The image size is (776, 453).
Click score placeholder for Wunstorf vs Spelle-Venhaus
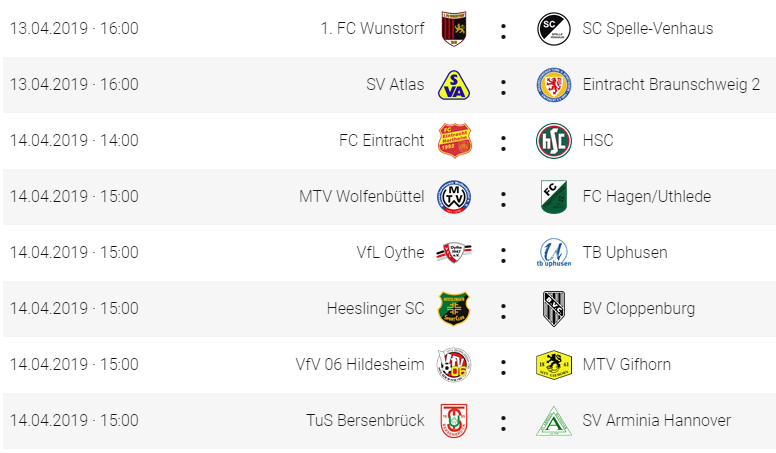(x=503, y=31)
